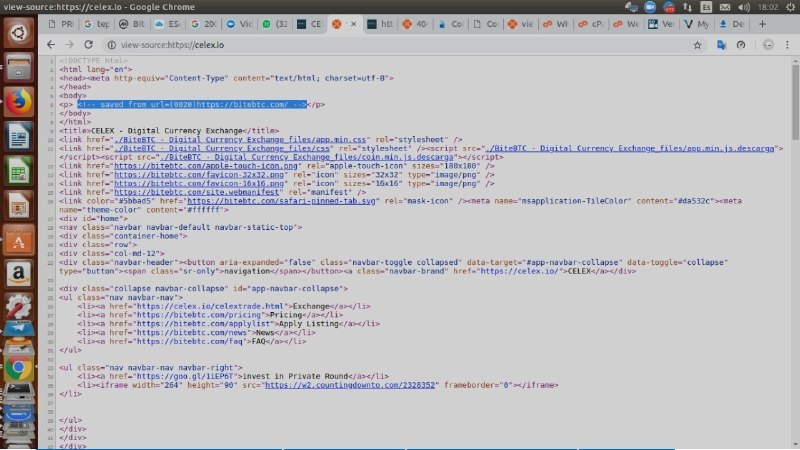This screenshot has width=800, height=450.
Task: Open the w2.countingdownto.com/2328352 link
Action: click(x=350, y=385)
